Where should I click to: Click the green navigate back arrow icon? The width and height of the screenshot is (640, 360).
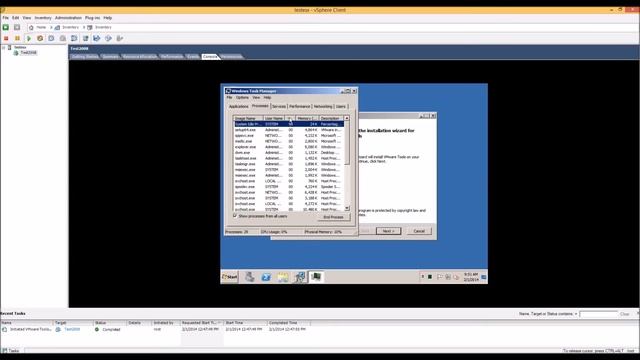pos(6,27)
